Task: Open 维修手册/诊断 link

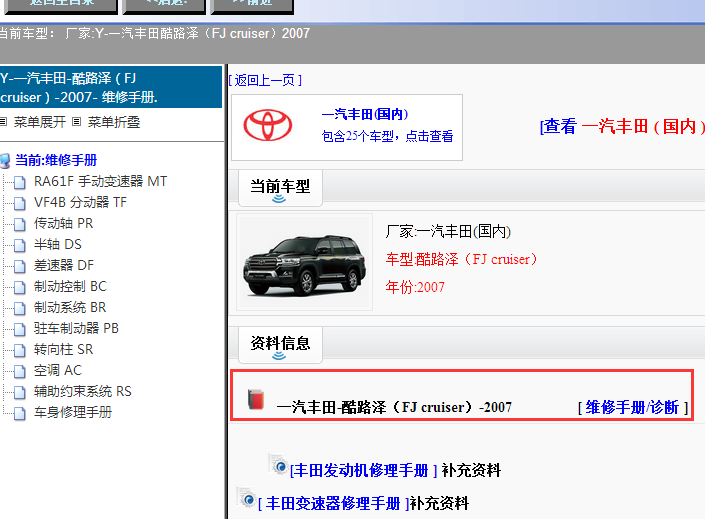Action: [632, 407]
